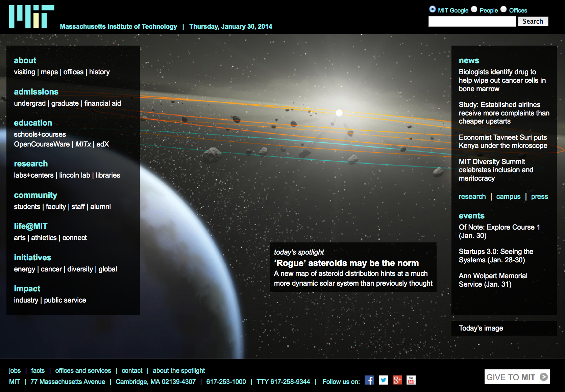Switch search scope to Offices

(x=503, y=9)
